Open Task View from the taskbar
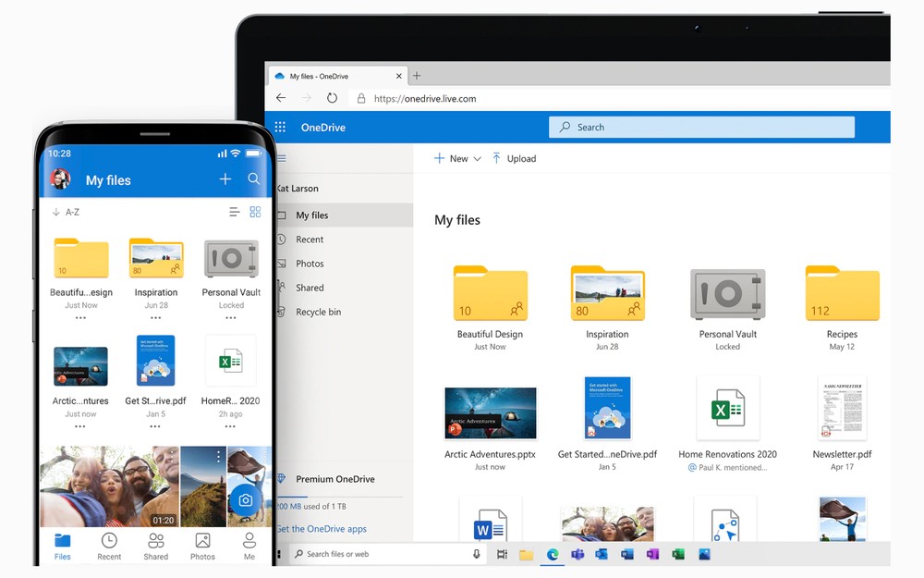The width and height of the screenshot is (924, 578). pos(502,554)
